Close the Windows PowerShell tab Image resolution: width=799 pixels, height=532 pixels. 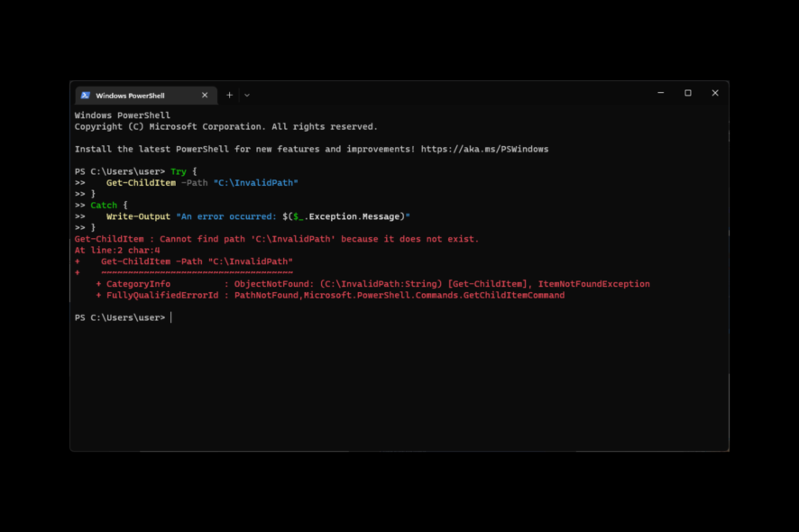pos(205,95)
